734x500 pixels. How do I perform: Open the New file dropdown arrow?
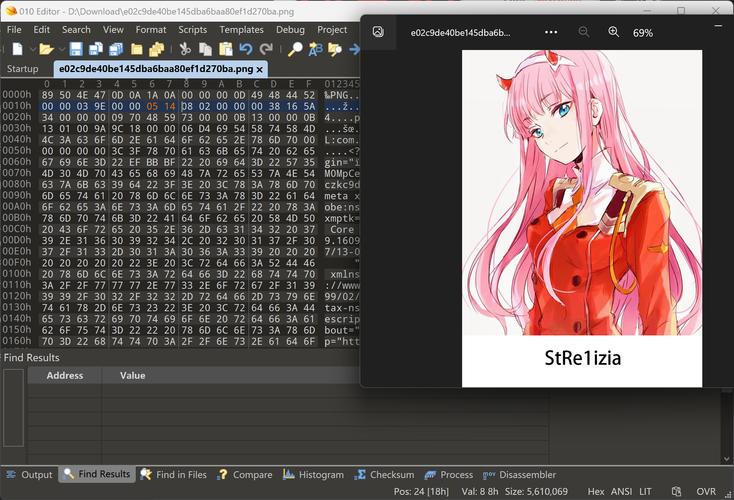[32, 49]
